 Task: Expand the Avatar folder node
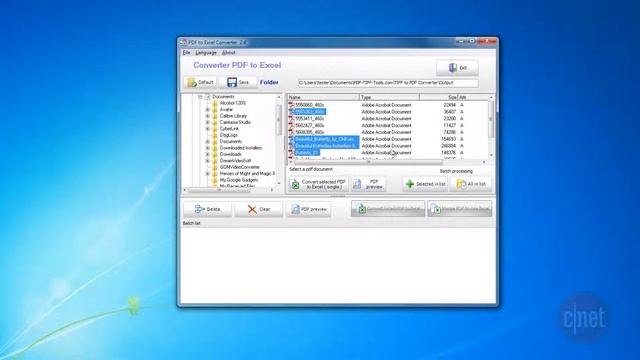pos(207,110)
